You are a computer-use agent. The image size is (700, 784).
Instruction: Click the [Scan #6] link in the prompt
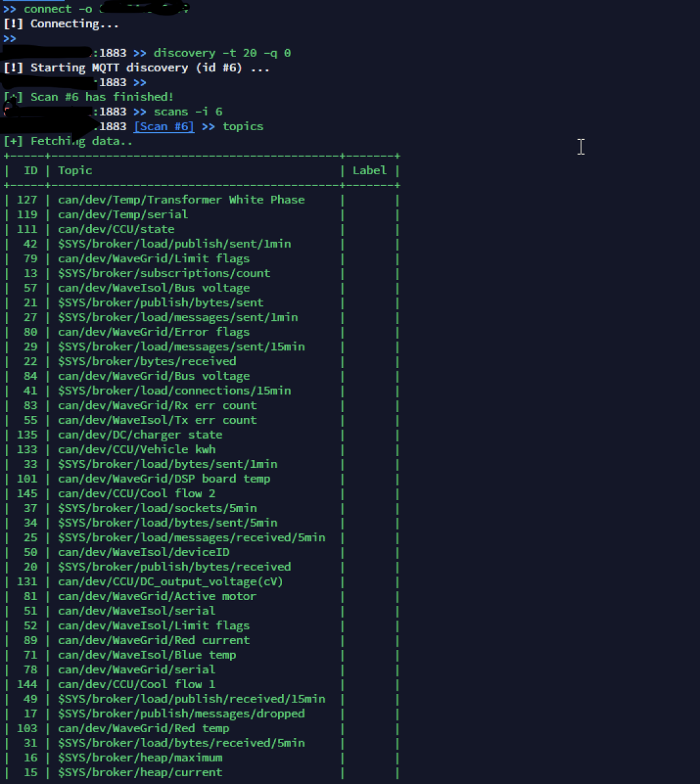point(164,126)
